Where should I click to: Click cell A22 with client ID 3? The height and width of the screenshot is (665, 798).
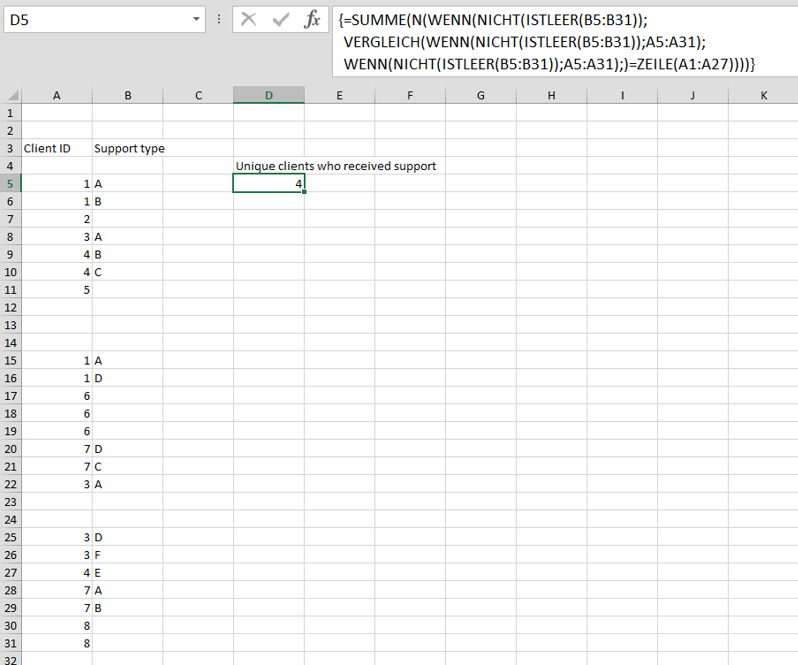(x=56, y=484)
